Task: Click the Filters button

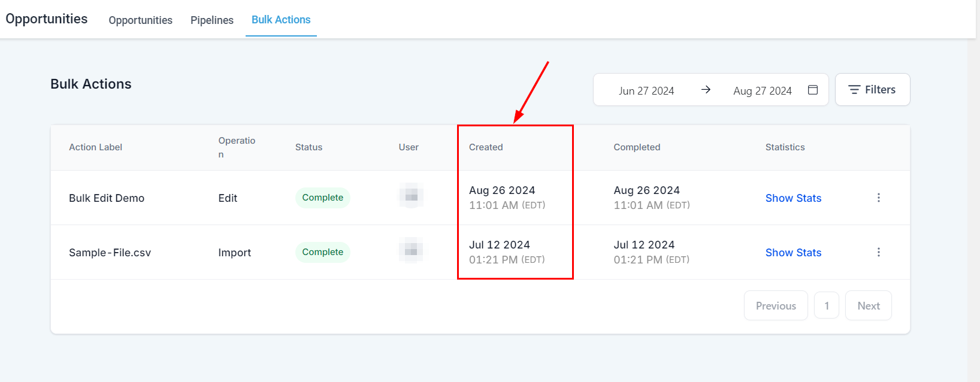Action: click(x=872, y=90)
